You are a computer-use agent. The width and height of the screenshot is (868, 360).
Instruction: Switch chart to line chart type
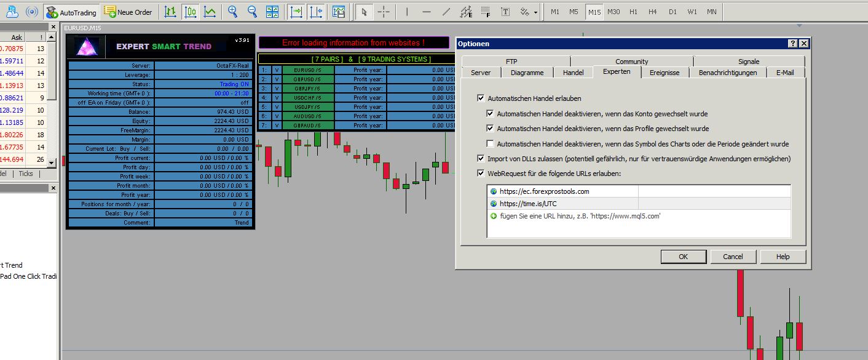point(210,12)
